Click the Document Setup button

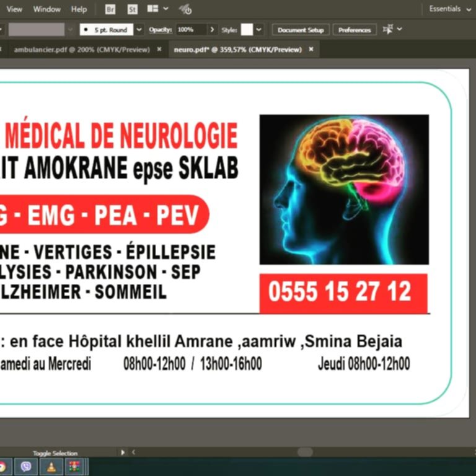301,30
